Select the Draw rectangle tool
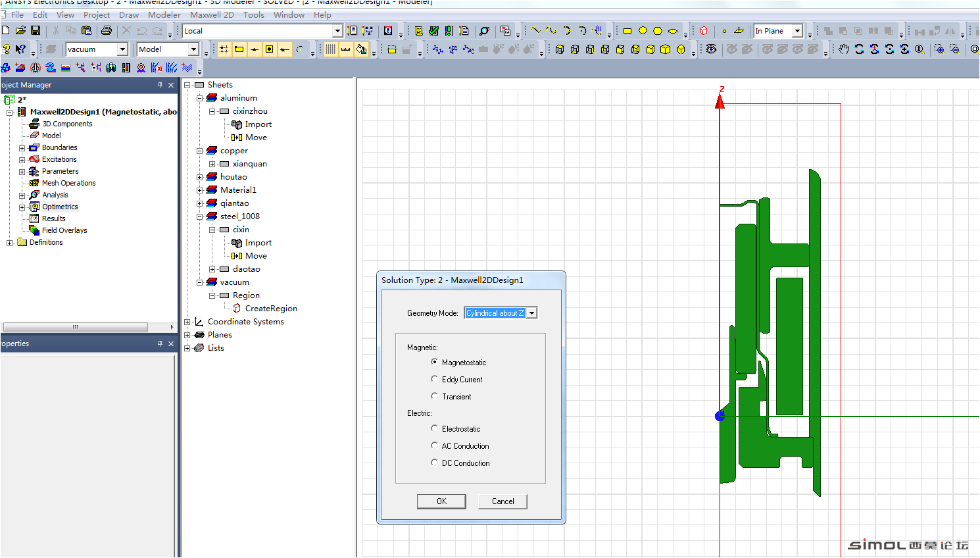The height and width of the screenshot is (558, 980). pos(627,30)
